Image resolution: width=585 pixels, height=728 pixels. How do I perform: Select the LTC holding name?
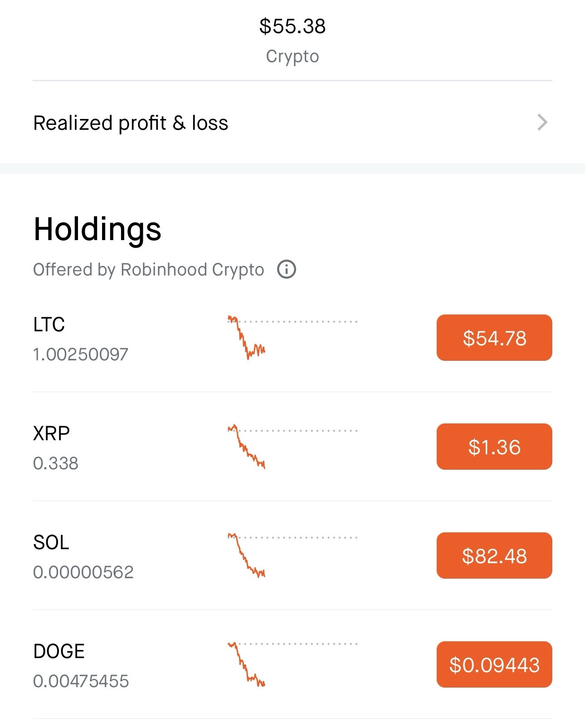click(x=49, y=325)
